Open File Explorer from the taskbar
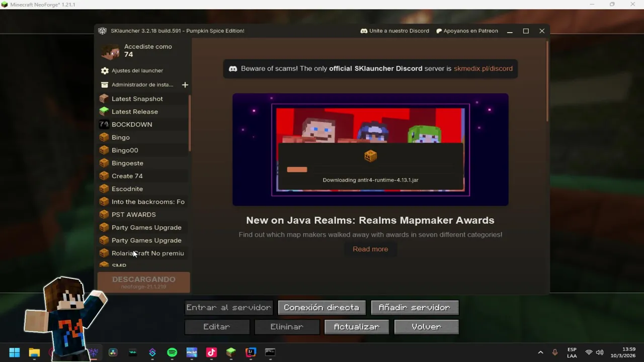644x362 pixels. [34, 352]
